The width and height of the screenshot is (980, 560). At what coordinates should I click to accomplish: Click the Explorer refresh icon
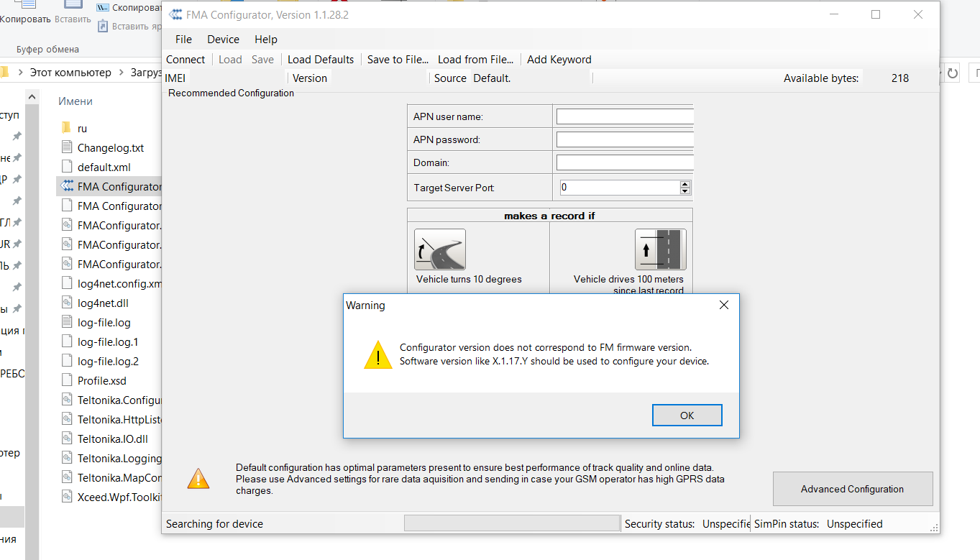coord(953,73)
